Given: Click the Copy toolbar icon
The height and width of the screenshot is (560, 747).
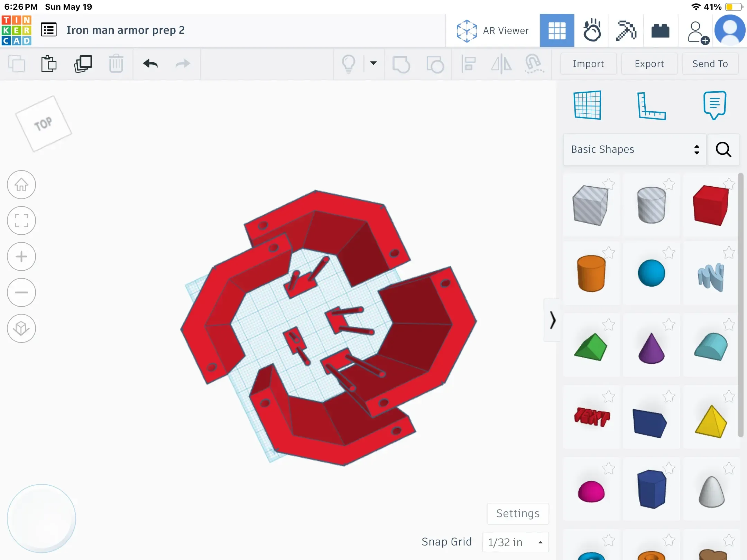Looking at the screenshot, I should tap(17, 64).
